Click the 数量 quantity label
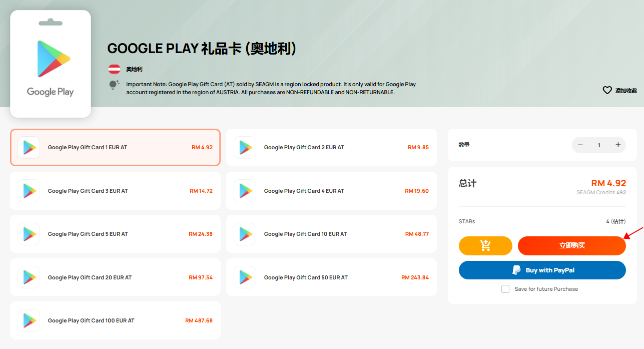The height and width of the screenshot is (349, 644). (x=464, y=145)
